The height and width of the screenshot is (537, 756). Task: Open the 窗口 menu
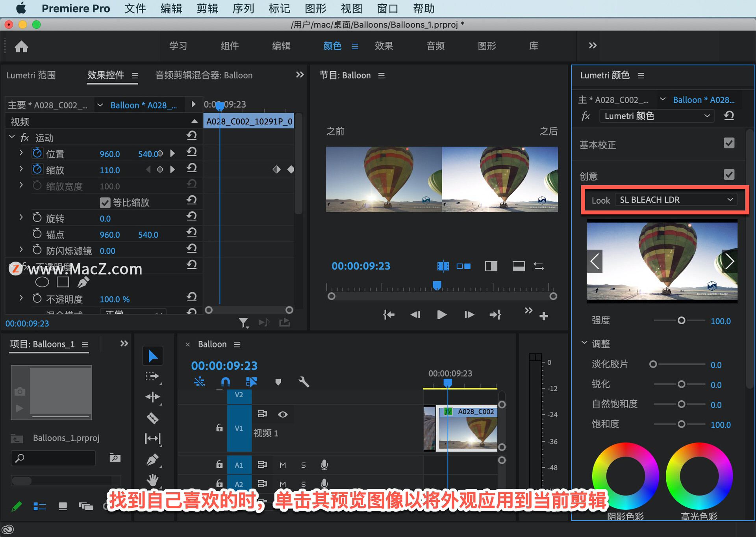(387, 8)
